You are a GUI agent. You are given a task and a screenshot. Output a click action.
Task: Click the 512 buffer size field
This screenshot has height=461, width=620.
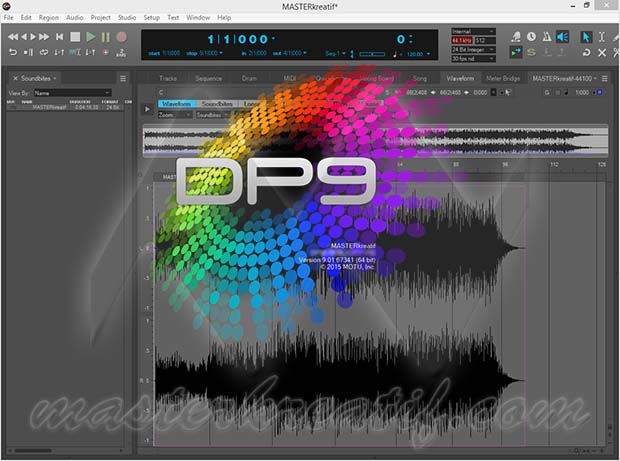click(485, 40)
